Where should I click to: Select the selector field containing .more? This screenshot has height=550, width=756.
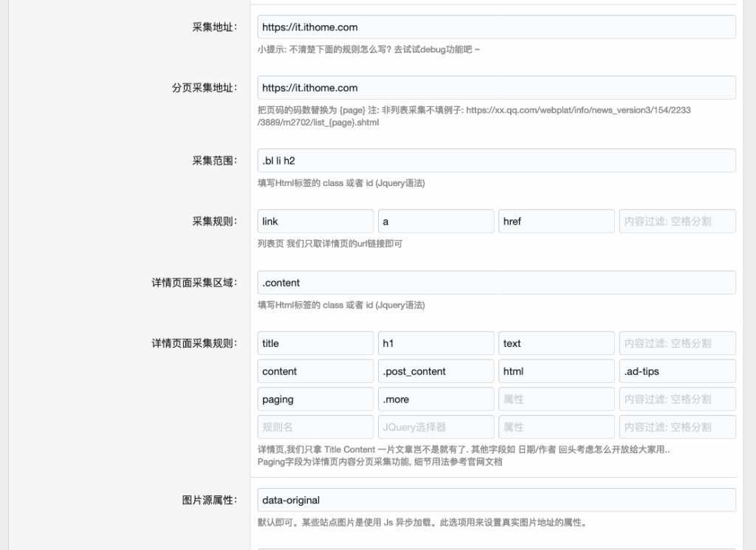436,399
